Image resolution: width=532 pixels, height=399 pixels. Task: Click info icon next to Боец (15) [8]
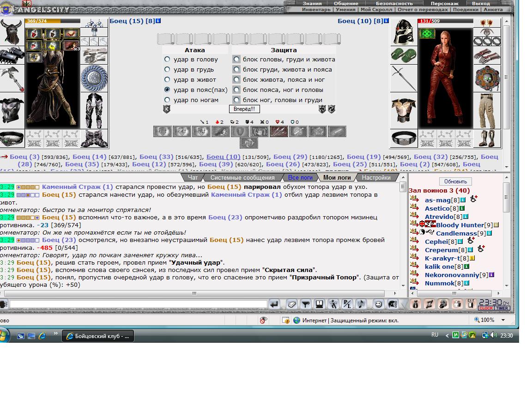click(158, 21)
